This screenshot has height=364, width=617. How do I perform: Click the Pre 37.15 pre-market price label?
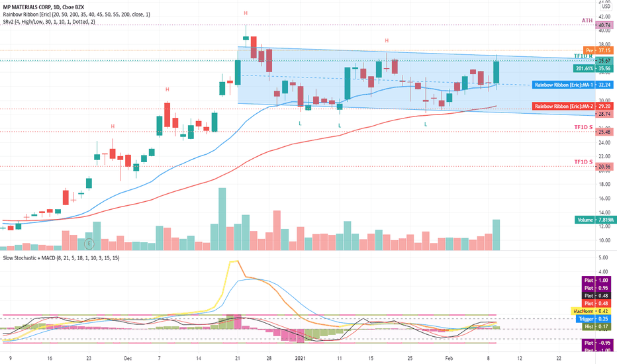coord(598,50)
